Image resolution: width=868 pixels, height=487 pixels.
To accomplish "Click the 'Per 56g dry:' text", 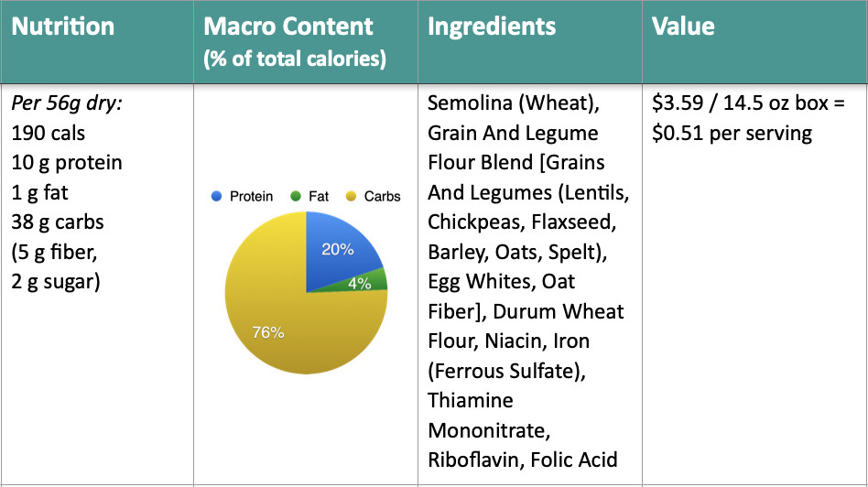I will 67,103.
